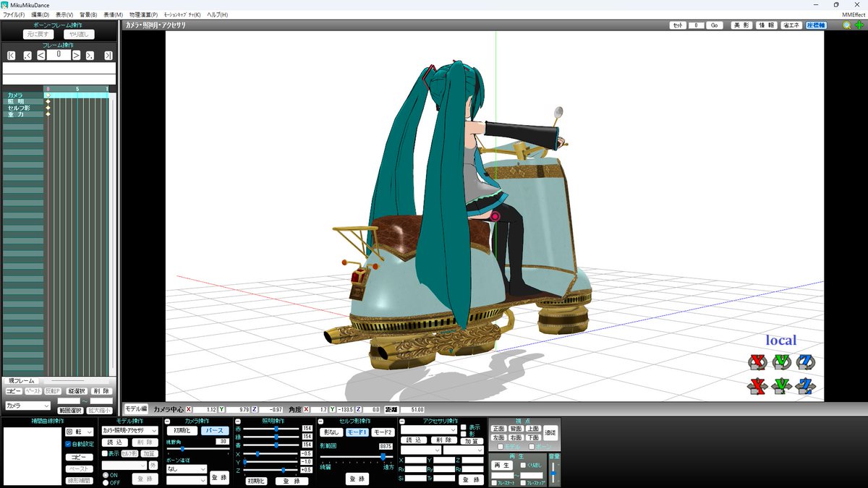The height and width of the screenshot is (488, 868).
Task: Select the camera keyframe diamond at frame 0
Action: pos(48,95)
